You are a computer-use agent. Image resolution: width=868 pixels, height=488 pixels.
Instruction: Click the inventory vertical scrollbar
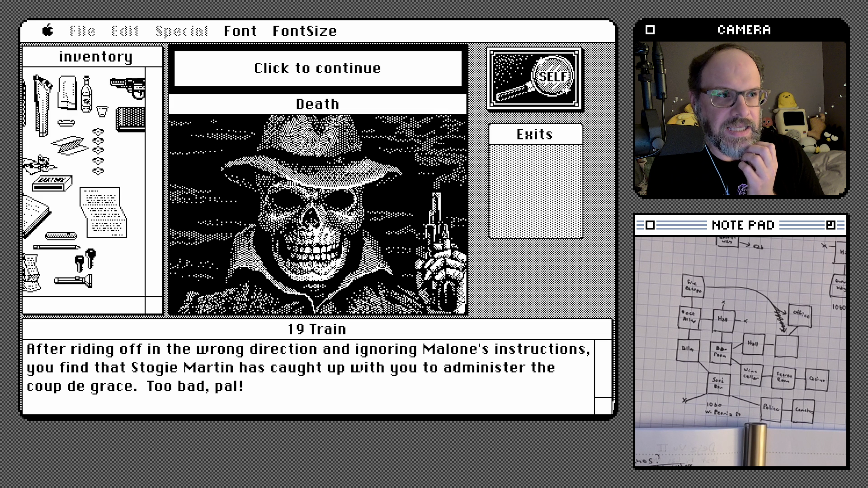click(154, 181)
